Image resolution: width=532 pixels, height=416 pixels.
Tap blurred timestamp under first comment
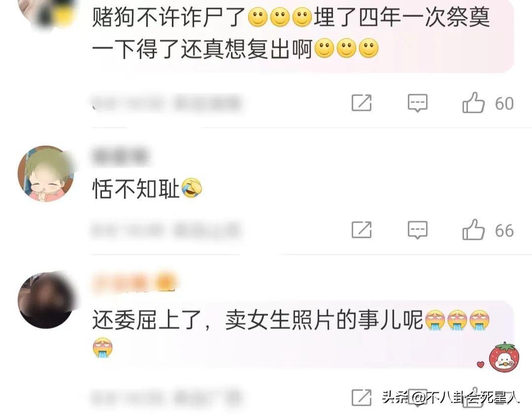coord(166,103)
